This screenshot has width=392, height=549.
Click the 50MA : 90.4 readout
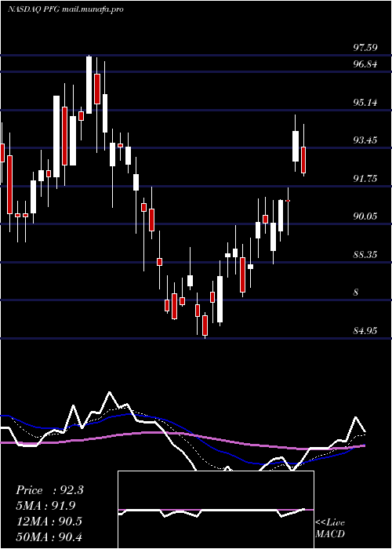(49, 536)
